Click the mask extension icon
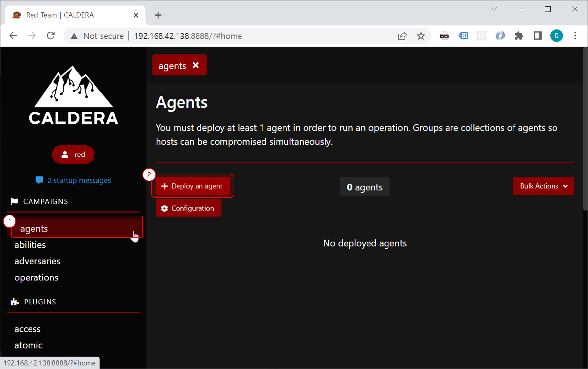 pos(444,36)
